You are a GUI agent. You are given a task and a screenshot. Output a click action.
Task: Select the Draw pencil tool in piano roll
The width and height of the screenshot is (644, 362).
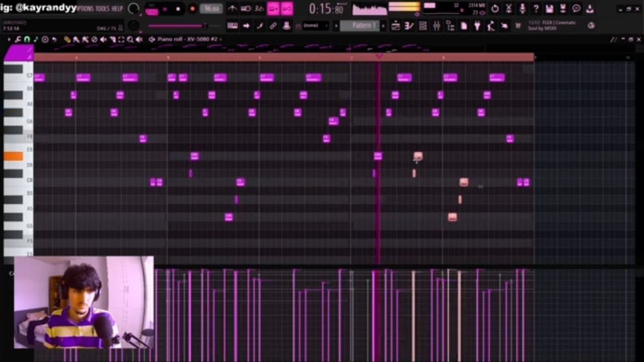click(67, 39)
